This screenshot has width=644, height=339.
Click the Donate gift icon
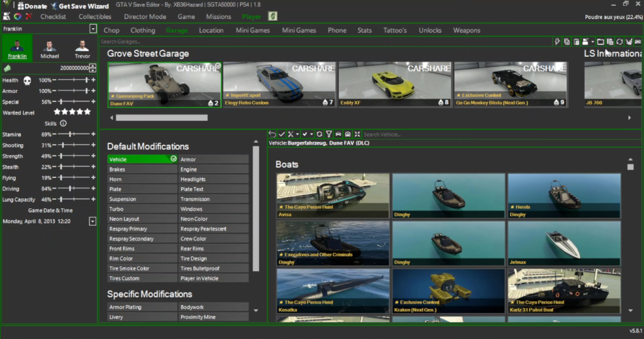(21, 6)
